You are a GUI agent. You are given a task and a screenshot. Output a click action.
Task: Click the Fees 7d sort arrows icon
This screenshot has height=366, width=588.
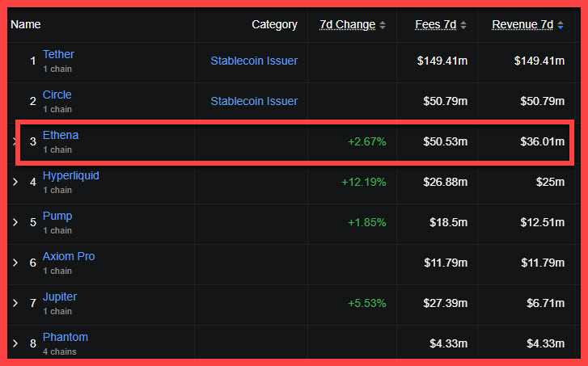463,25
